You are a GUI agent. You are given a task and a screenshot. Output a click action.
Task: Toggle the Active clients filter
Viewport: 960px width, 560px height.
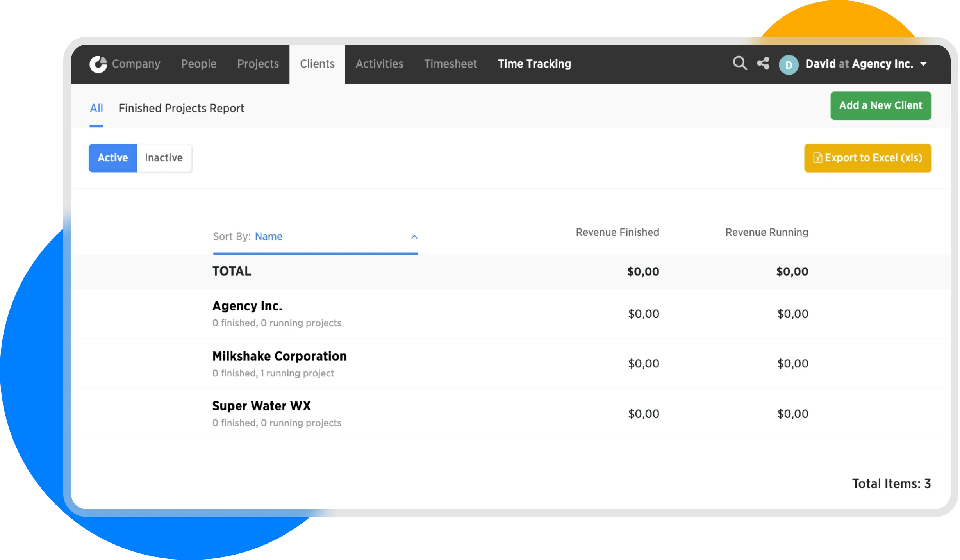coord(113,158)
